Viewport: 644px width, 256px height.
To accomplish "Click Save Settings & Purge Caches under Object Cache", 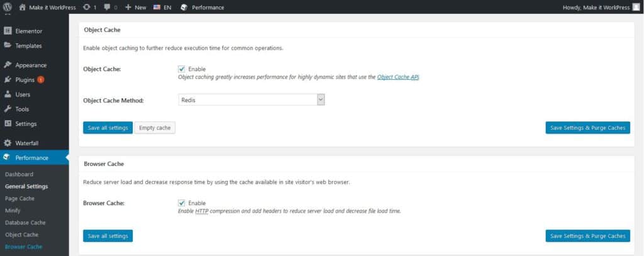I will tap(588, 128).
